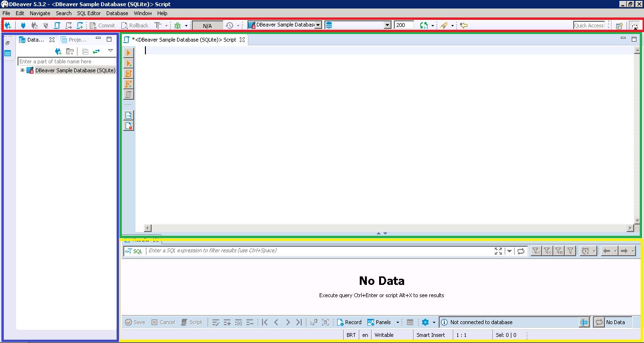Click the New Connection icon in Database Navigator

click(58, 51)
